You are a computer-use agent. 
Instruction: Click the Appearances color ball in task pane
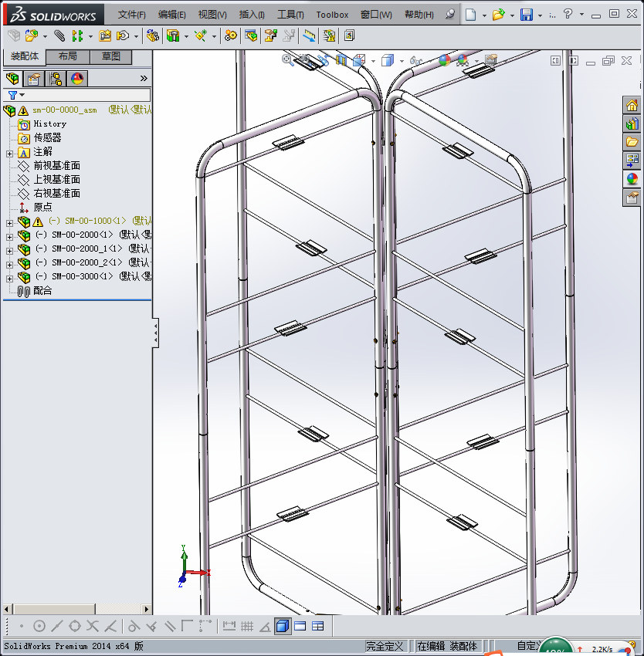click(x=632, y=179)
